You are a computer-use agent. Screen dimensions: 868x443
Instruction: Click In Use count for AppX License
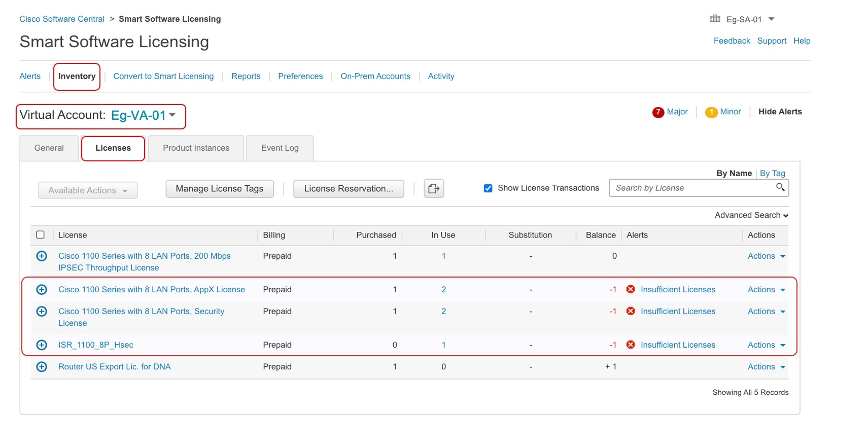pos(443,289)
